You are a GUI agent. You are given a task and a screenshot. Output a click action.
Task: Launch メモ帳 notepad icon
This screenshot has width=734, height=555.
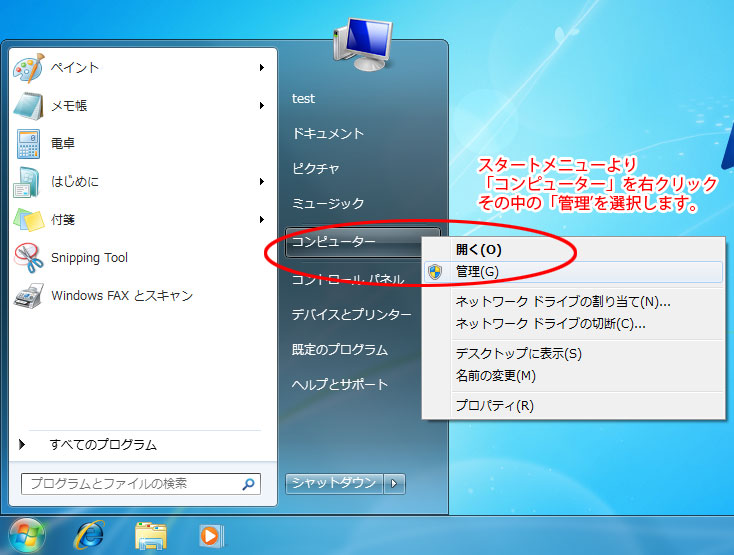[x=29, y=106]
